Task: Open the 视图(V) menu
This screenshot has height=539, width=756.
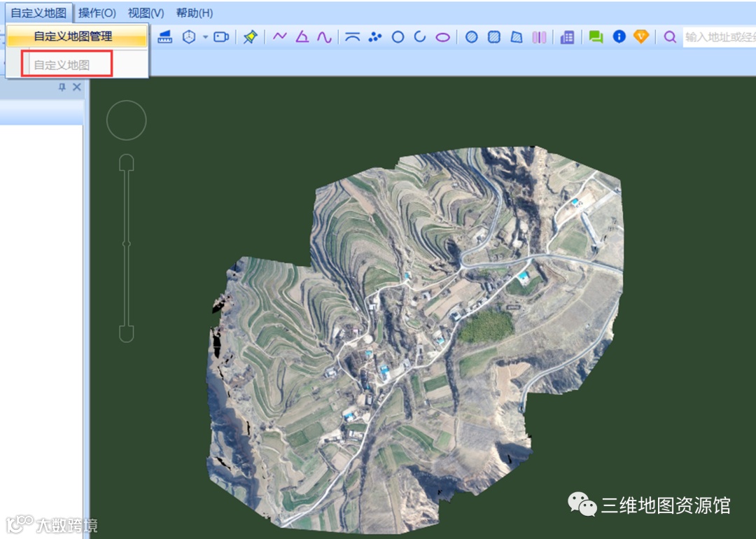Action: click(x=146, y=13)
